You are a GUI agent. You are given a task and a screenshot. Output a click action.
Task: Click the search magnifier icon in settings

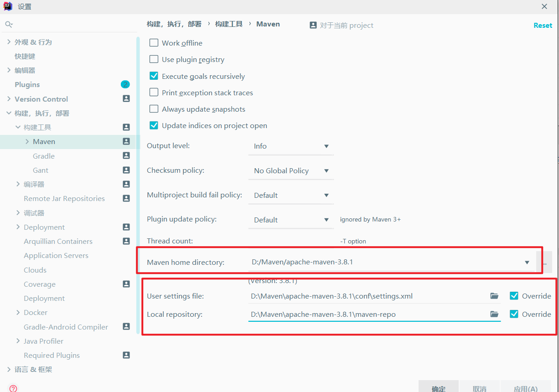9,24
